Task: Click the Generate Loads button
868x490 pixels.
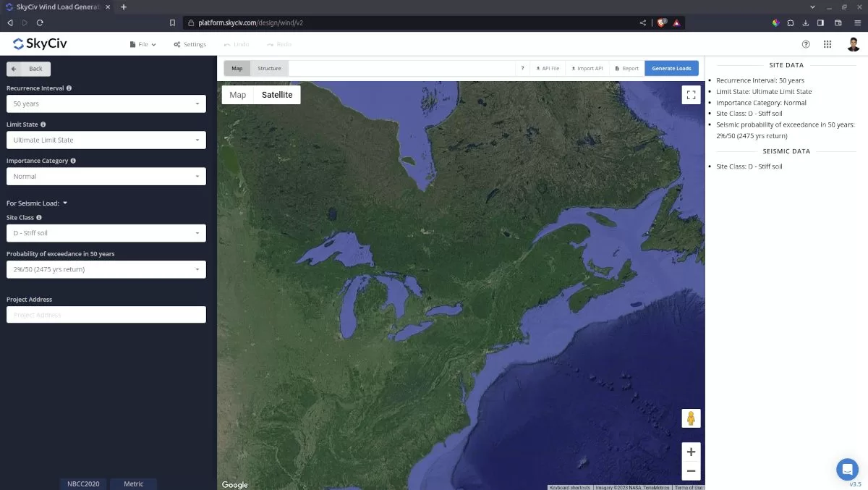Action: click(671, 67)
